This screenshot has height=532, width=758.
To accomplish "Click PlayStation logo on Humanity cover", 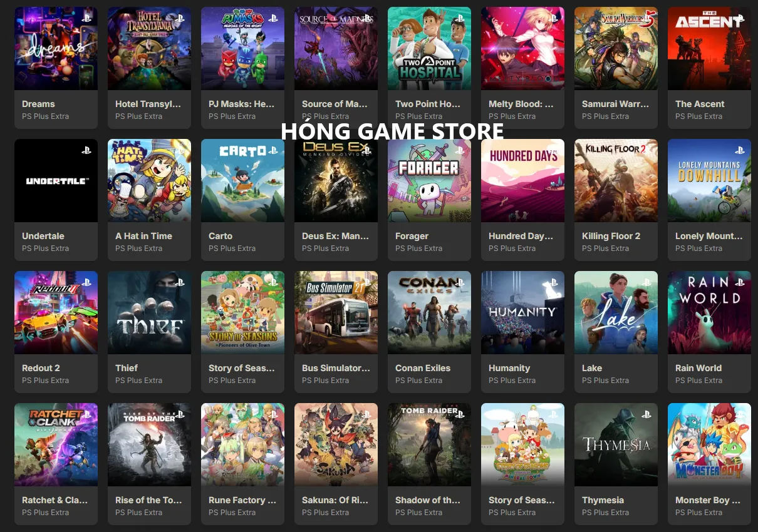I will pyautogui.click(x=553, y=282).
